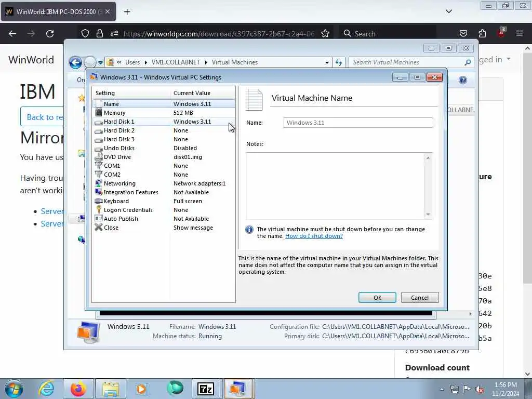Click the Hard Disk 1 drive icon
This screenshot has height=399, width=532.
pos(98,122)
